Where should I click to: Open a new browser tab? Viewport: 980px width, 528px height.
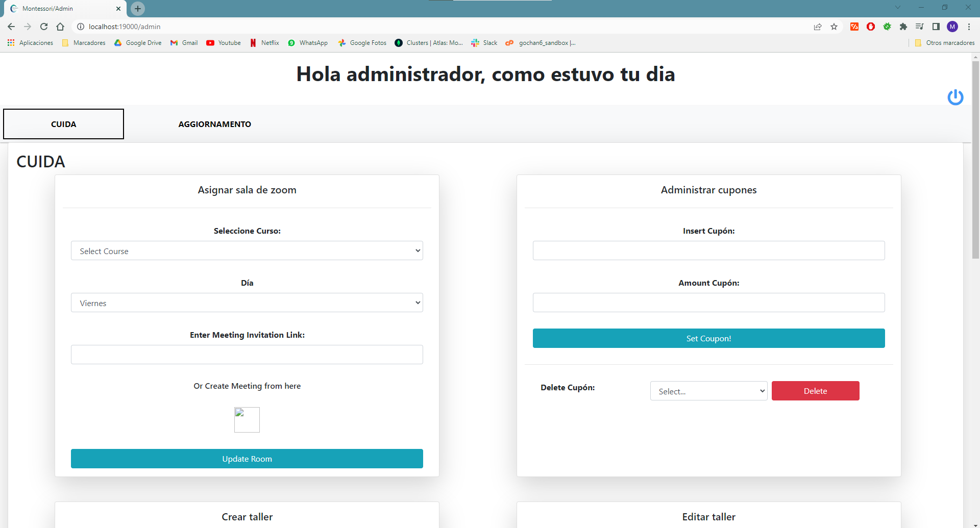138,9
